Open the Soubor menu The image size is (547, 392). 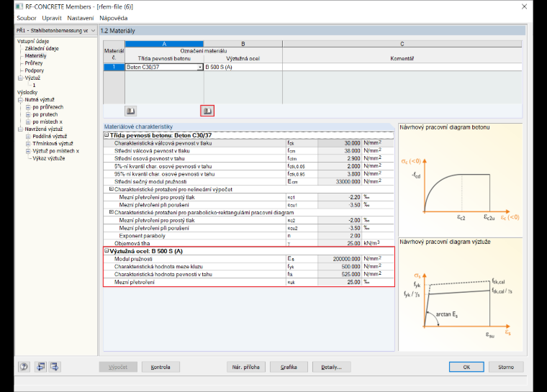click(x=26, y=18)
